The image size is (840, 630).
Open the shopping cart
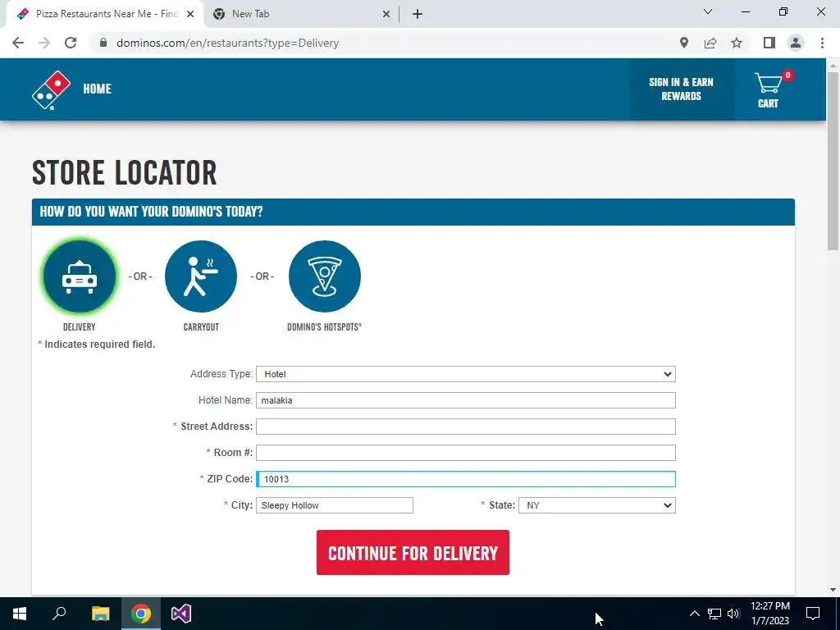769,89
